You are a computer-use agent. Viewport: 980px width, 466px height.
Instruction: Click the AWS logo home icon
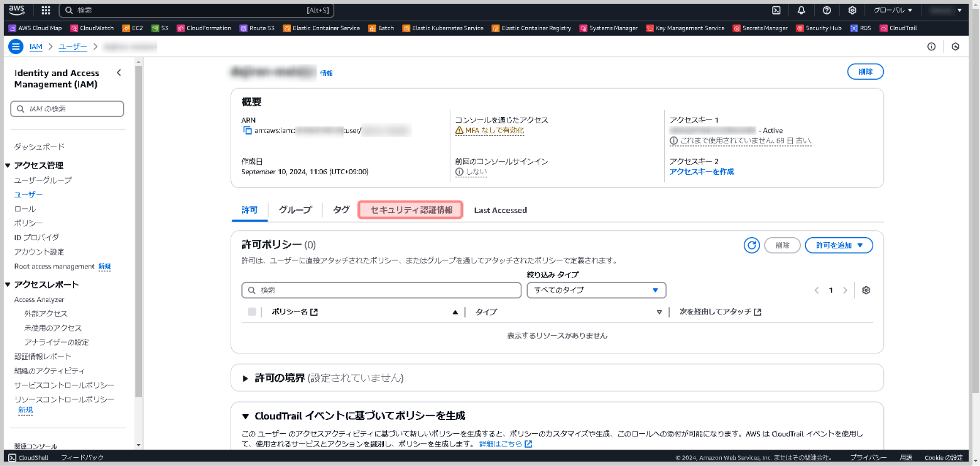(x=17, y=10)
